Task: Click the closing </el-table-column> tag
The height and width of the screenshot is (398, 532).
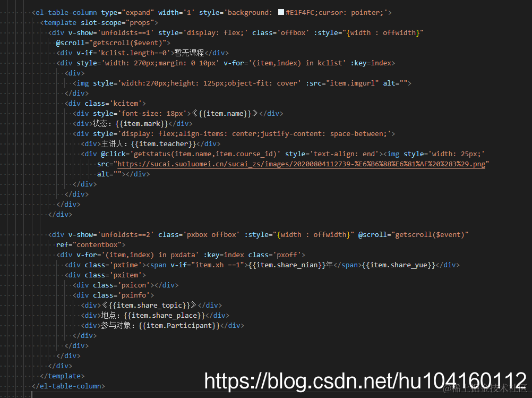Action: 68,386
